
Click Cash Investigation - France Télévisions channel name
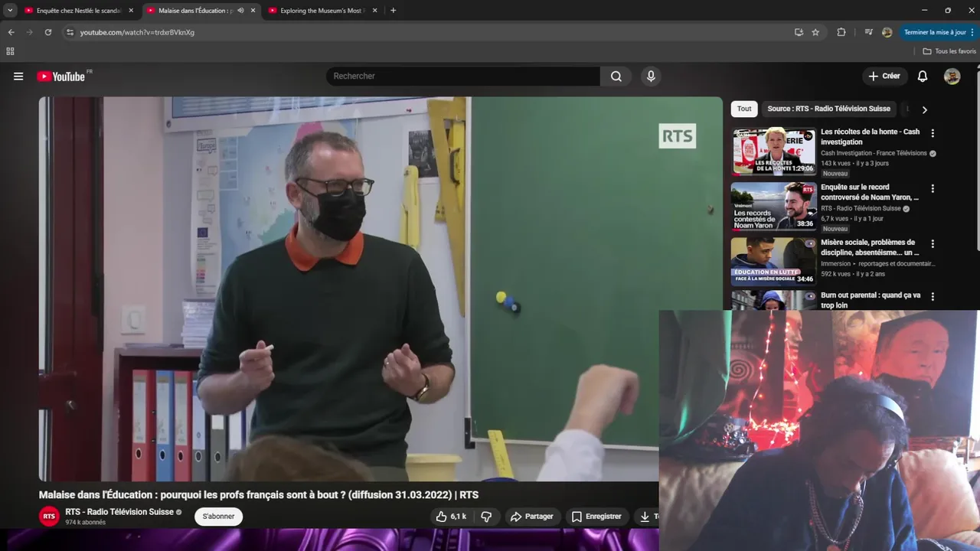tap(874, 153)
